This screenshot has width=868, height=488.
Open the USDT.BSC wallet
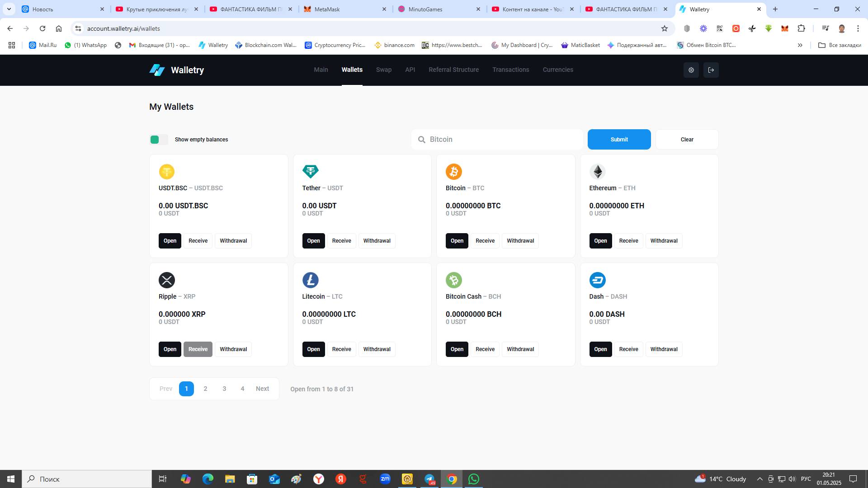(170, 241)
